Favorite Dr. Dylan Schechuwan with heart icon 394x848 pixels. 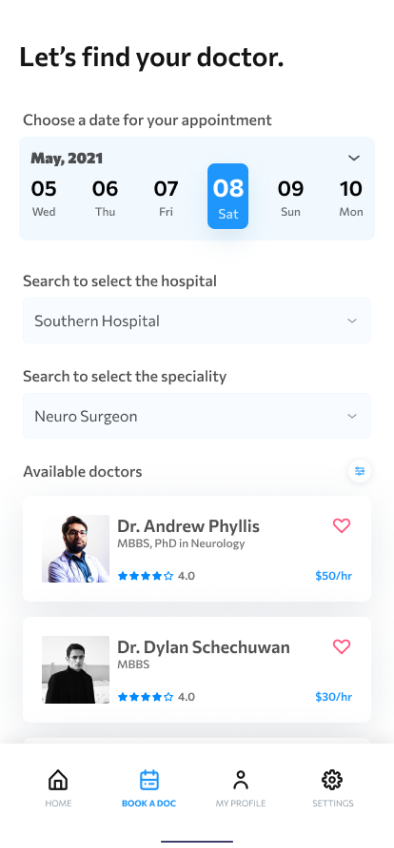click(x=342, y=647)
